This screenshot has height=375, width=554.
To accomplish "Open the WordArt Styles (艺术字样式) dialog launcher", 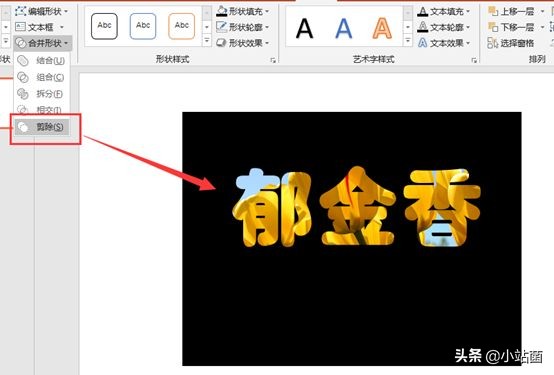I will click(474, 60).
